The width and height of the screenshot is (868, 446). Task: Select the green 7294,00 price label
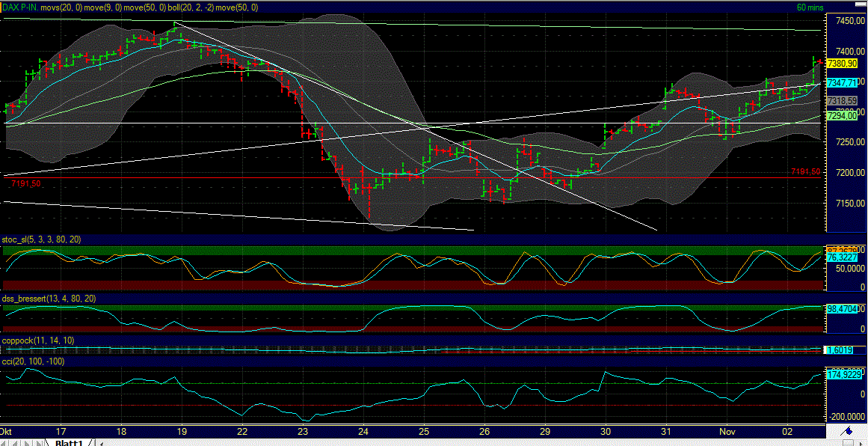(x=841, y=117)
